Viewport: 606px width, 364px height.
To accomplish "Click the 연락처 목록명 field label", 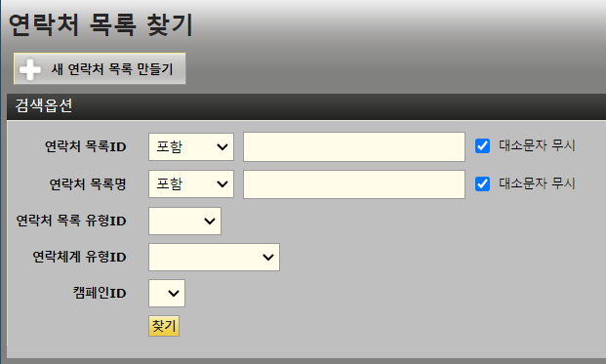I will click(88, 184).
